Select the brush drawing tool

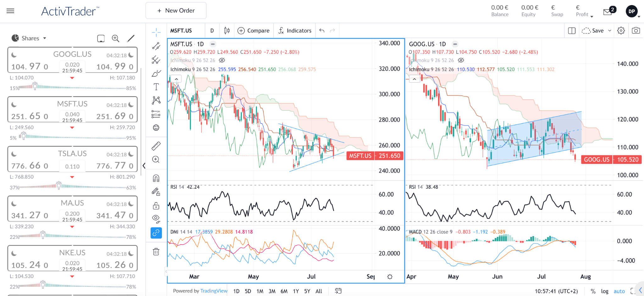(156, 73)
